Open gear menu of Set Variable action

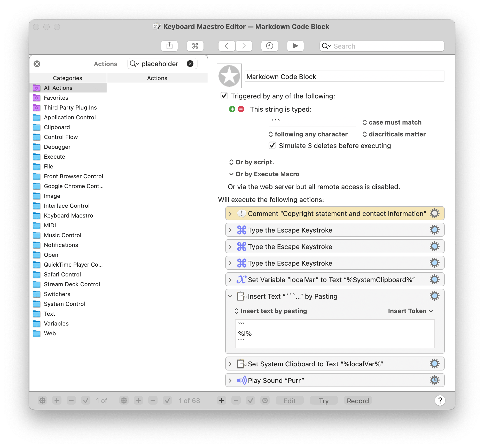coord(434,280)
